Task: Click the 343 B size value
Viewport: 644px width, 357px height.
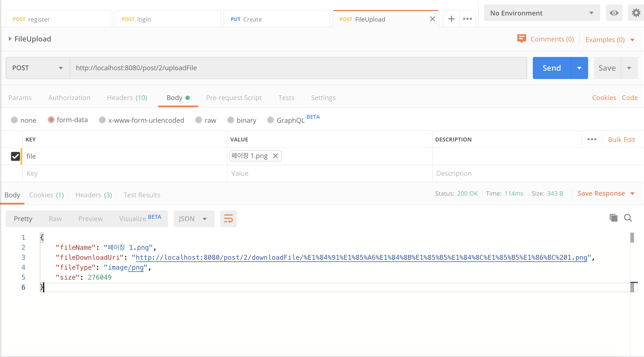Action: tap(555, 193)
